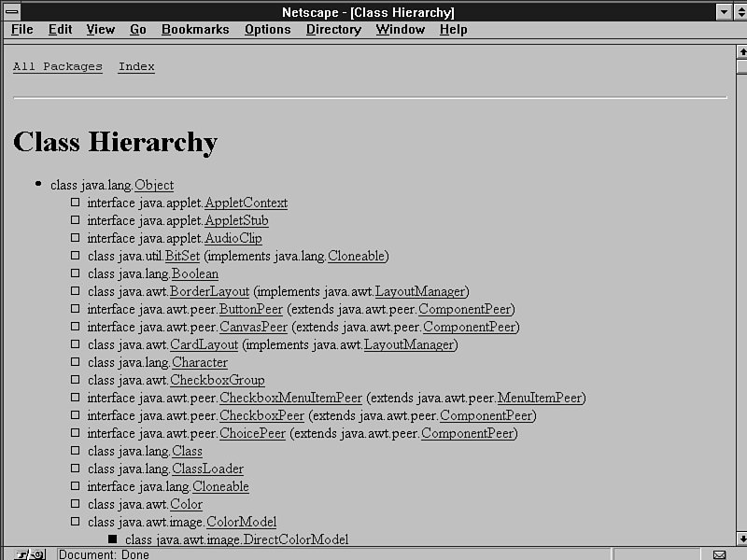Click ComponentPeer link in the CheckboxPeer row
This screenshot has width=747, height=560.
[486, 415]
